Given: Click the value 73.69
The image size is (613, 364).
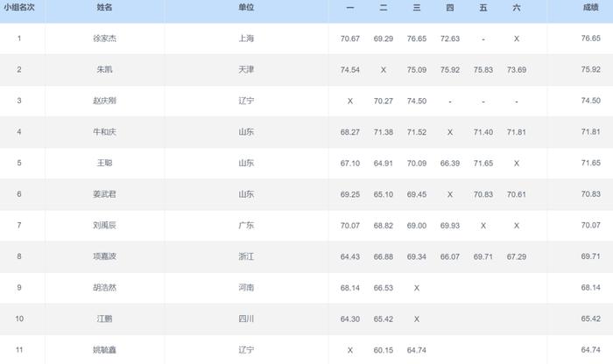Looking at the screenshot, I should pyautogui.click(x=517, y=70).
